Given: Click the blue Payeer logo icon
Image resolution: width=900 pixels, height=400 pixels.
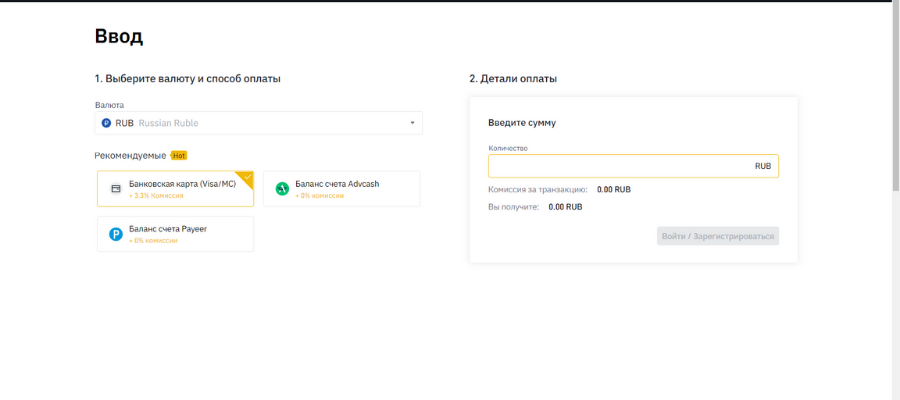Looking at the screenshot, I should (x=116, y=234).
